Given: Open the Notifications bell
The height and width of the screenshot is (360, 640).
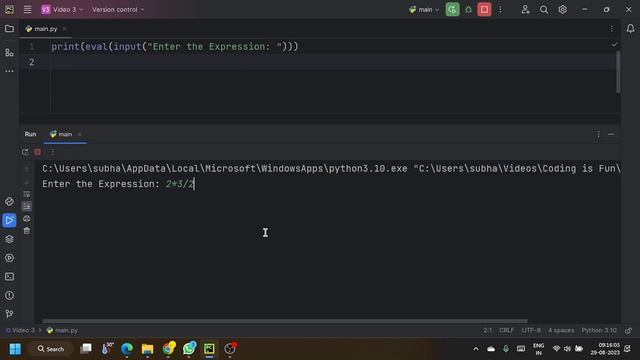Looking at the screenshot, I should point(631,29).
